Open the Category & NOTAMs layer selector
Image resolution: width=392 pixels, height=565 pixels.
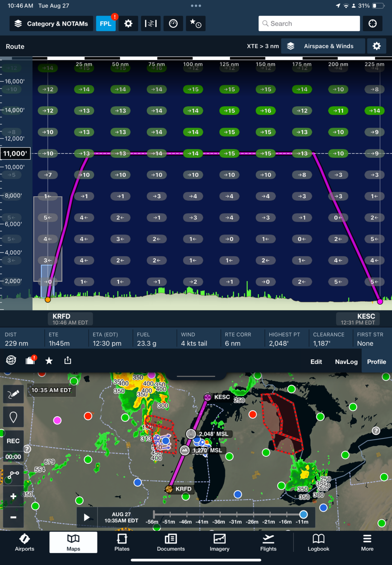[51, 23]
